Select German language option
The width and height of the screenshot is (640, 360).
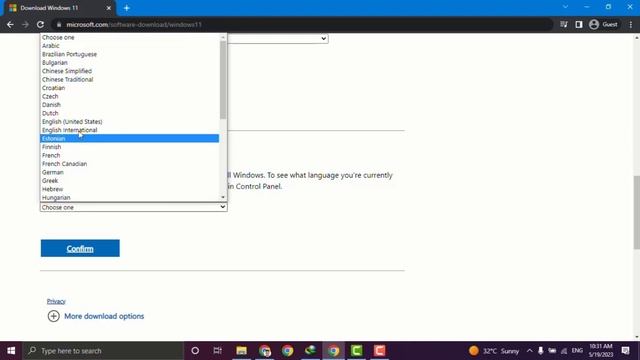(x=129, y=172)
